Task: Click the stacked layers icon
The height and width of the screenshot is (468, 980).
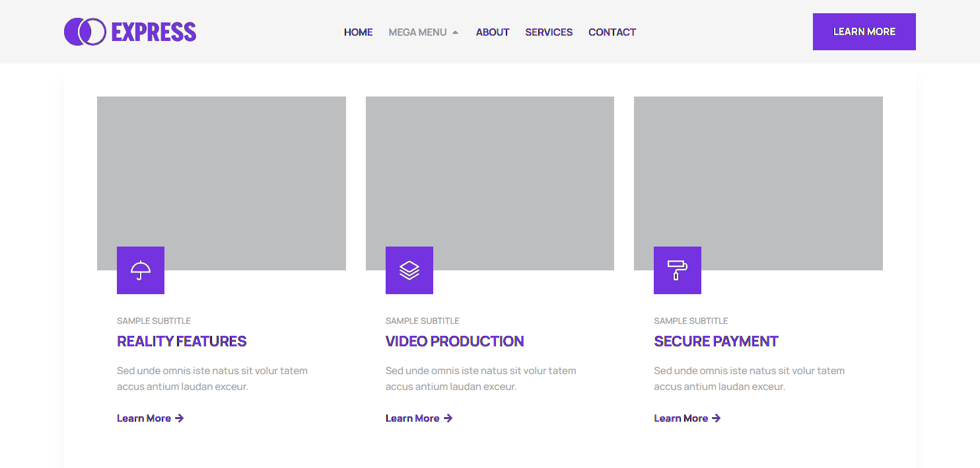Action: point(409,270)
